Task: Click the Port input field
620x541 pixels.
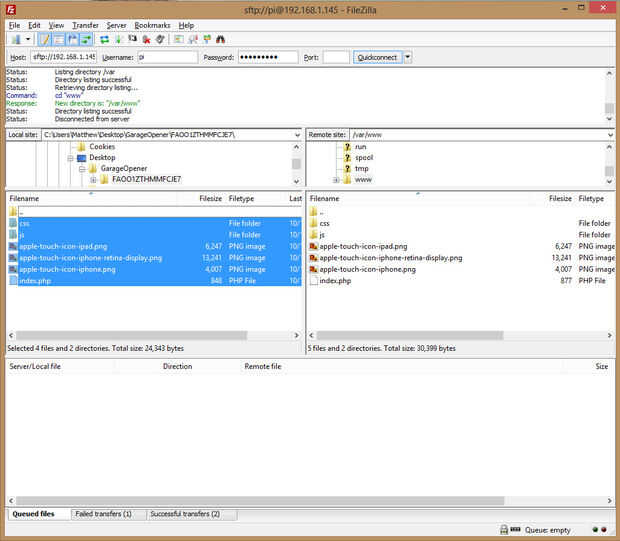Action: pos(336,57)
